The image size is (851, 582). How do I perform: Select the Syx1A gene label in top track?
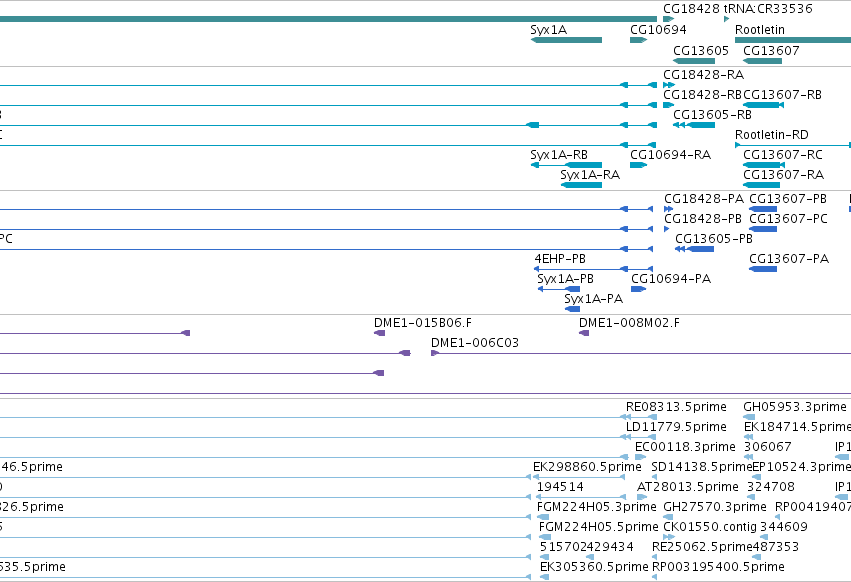pyautogui.click(x=548, y=29)
